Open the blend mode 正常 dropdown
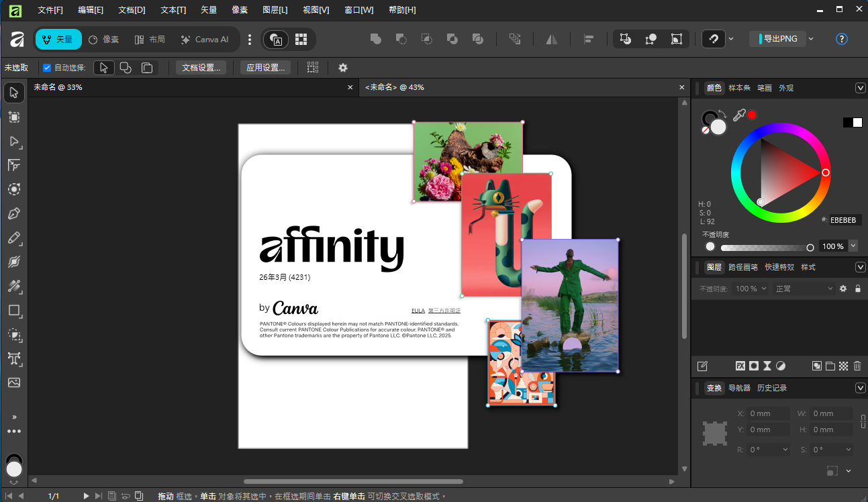Screen dimensions: 868x502 click(804, 289)
